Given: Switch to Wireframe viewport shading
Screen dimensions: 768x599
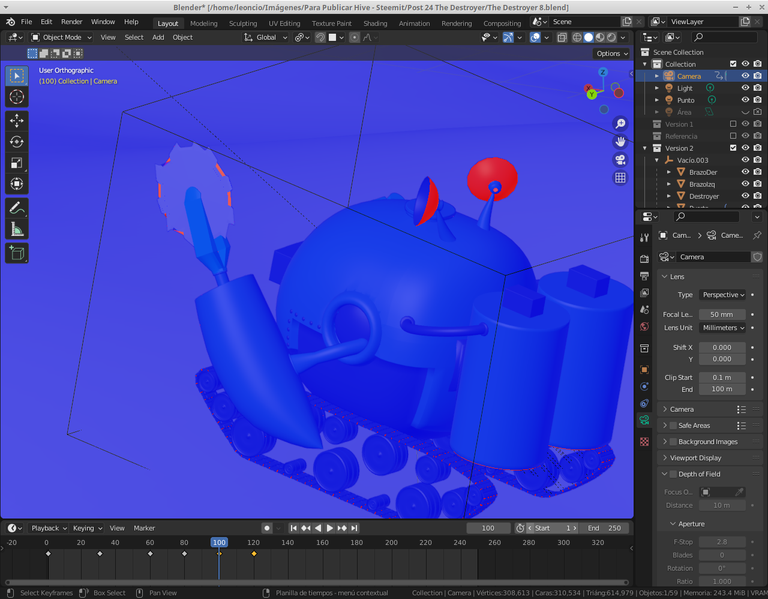Looking at the screenshot, I should pyautogui.click(x=577, y=37).
